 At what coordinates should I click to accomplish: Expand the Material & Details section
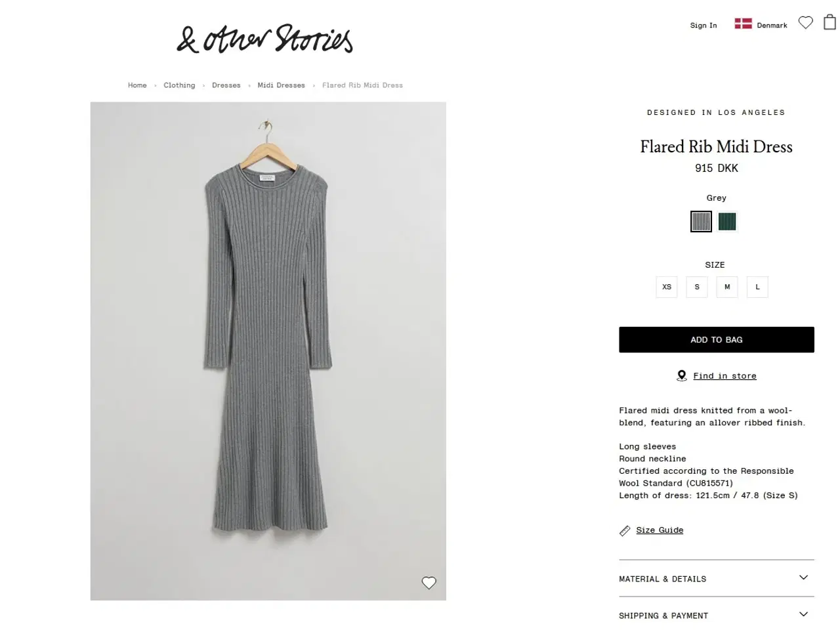(716, 578)
